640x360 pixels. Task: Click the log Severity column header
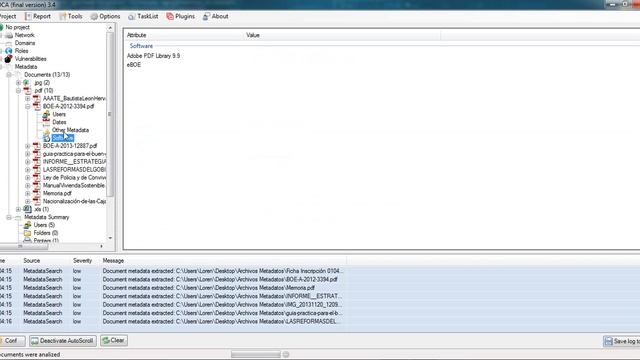(85, 260)
